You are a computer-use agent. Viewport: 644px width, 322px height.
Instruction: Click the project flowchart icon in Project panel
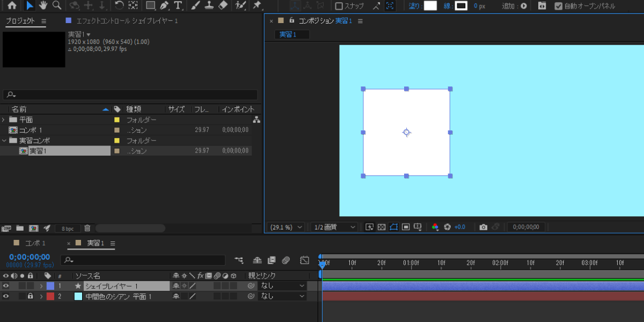point(257,120)
